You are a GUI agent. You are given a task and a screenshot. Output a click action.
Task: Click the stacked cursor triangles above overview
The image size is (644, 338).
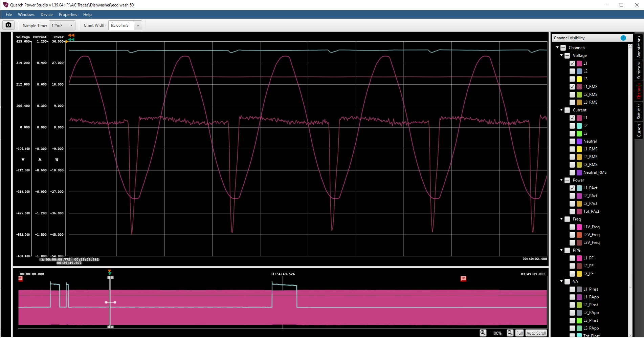tap(109, 272)
